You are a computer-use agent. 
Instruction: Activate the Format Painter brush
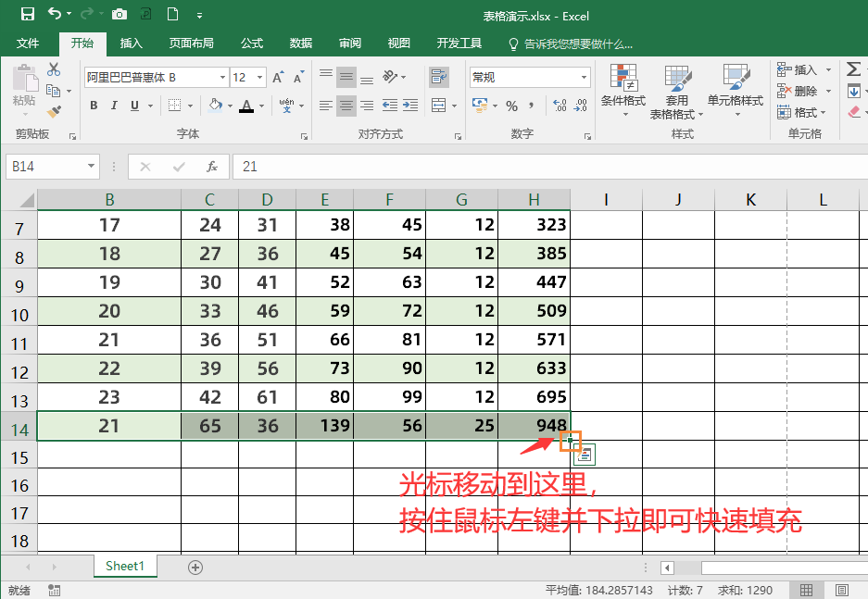(x=54, y=112)
